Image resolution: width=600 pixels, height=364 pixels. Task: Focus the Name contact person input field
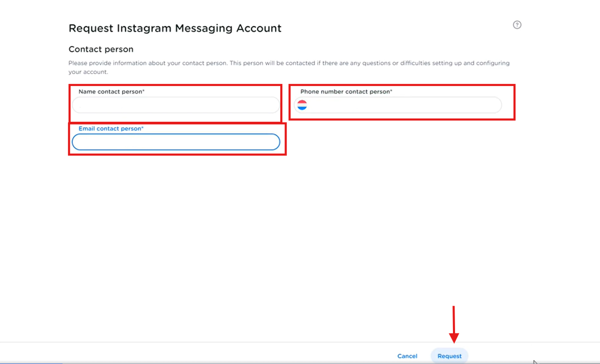click(176, 105)
